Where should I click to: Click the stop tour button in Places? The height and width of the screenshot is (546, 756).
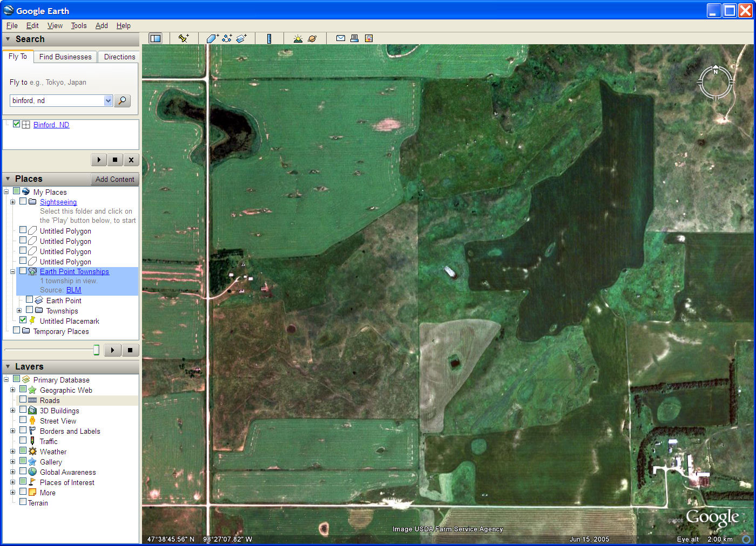pos(130,350)
